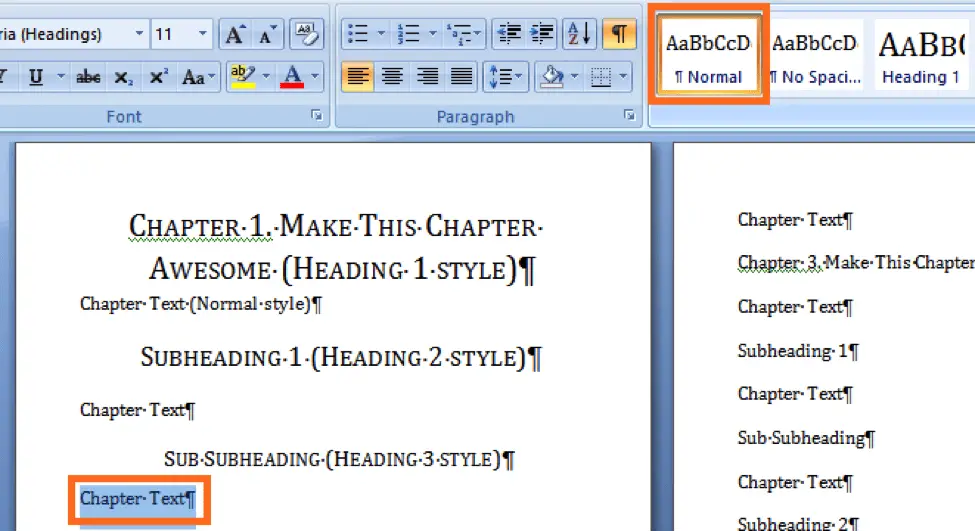
Task: Apply multilevel list
Action: click(463, 34)
